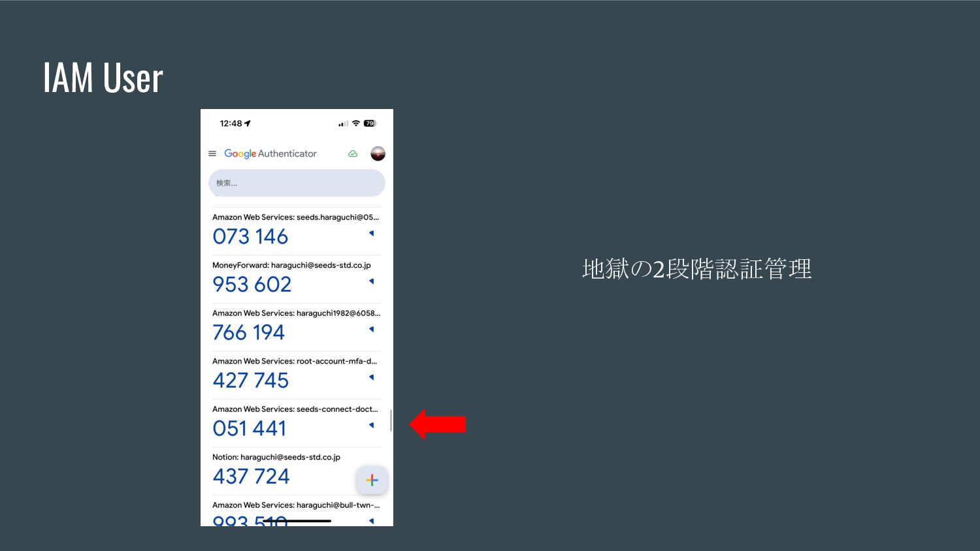Viewport: 980px width, 551px height.
Task: Tap the Wi-Fi status icon
Action: (x=356, y=123)
